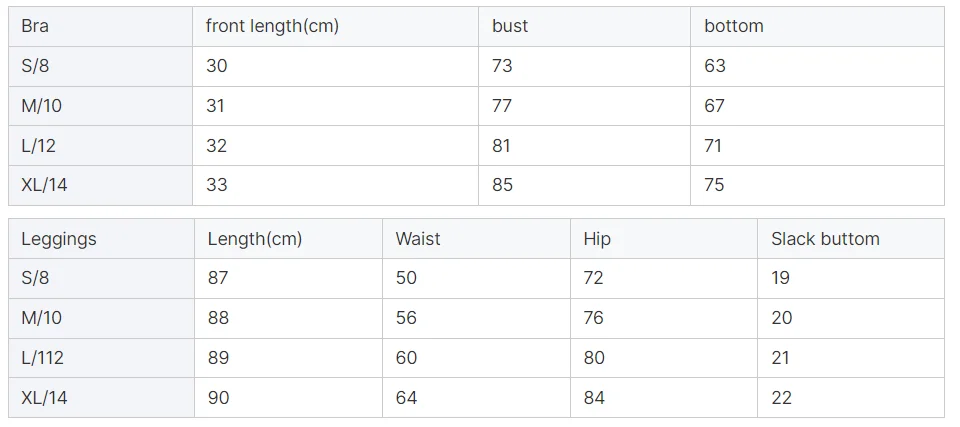Screen dimensions: 960x427
Task: Click the Leggings waist value 64
Action: coord(406,398)
